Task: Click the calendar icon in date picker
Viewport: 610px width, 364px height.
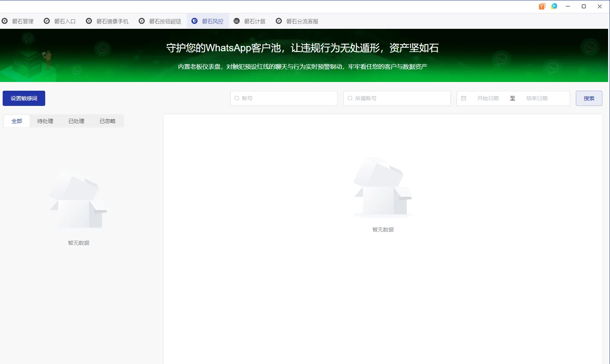Action: click(x=464, y=98)
